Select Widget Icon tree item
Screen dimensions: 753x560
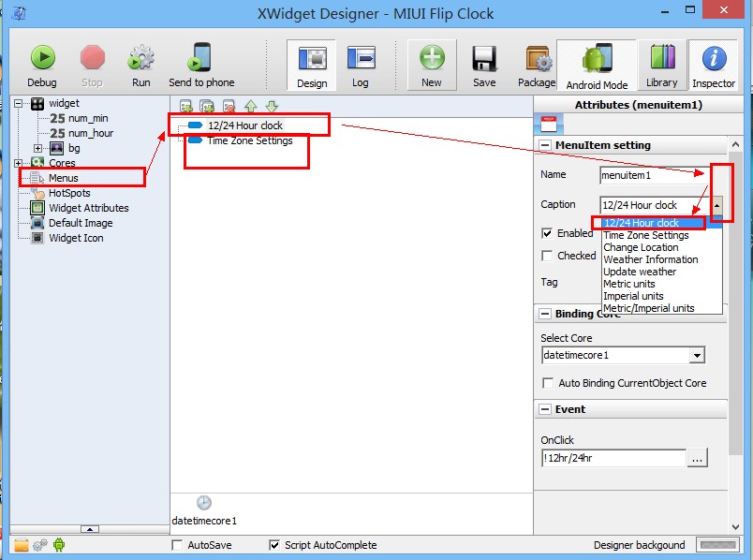tap(76, 238)
